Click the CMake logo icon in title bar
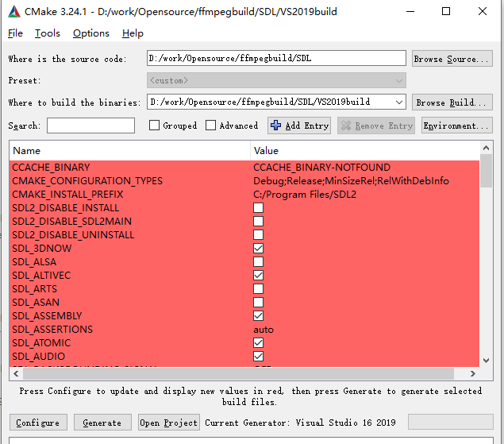The height and width of the screenshot is (444, 504). pyautogui.click(x=14, y=12)
